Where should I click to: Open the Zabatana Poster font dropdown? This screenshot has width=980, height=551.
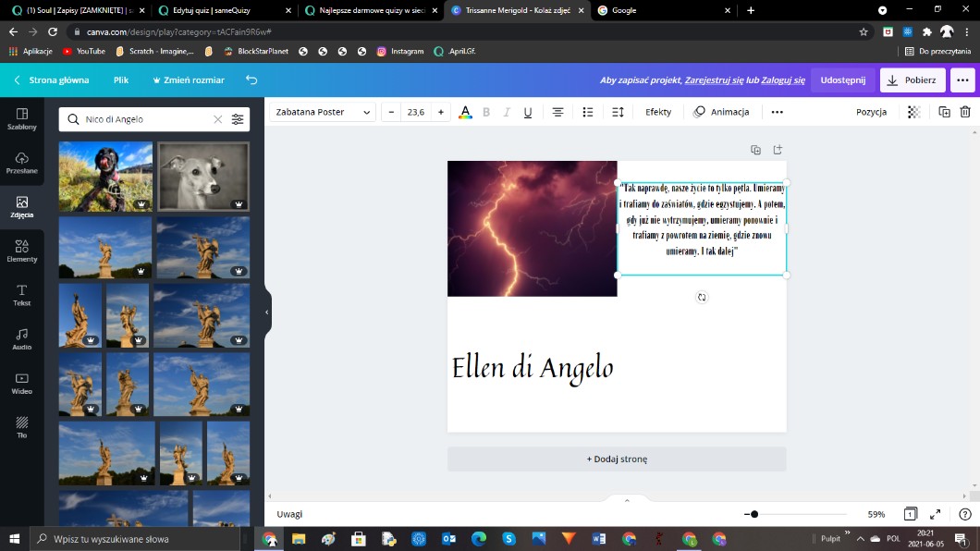click(323, 112)
